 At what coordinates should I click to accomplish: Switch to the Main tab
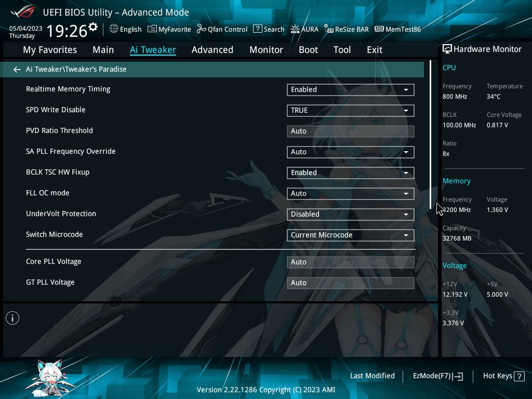tap(103, 50)
